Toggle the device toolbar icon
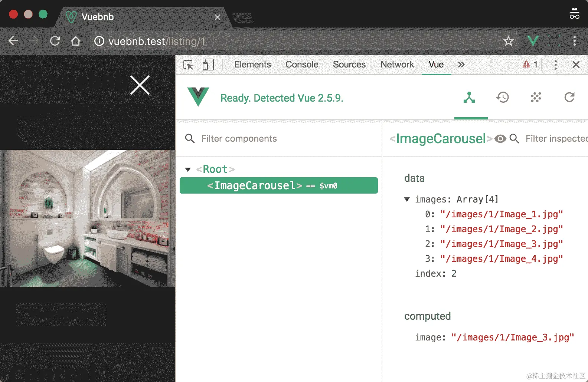This screenshot has height=382, width=588. click(208, 65)
